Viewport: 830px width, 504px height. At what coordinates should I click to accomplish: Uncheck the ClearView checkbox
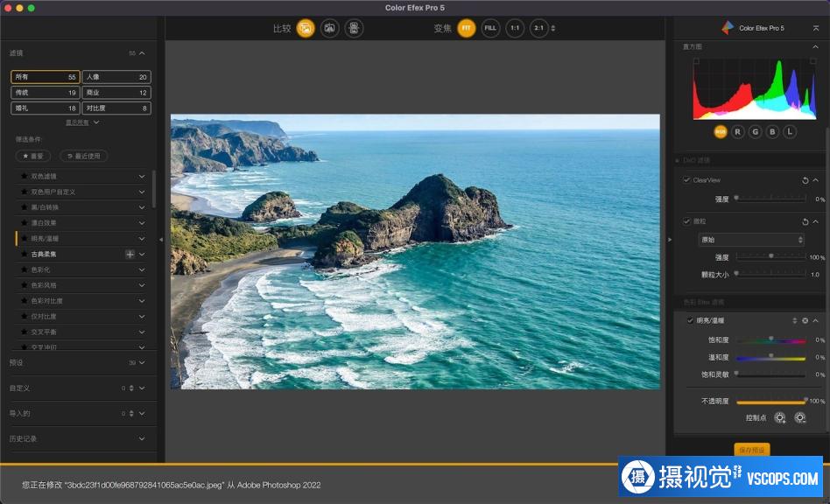coord(686,179)
